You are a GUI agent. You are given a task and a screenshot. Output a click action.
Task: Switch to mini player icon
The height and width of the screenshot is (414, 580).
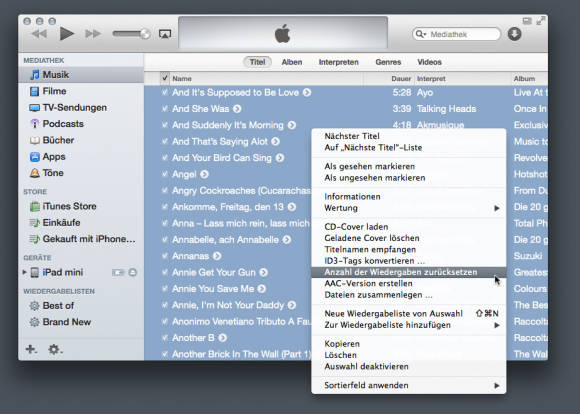(x=527, y=21)
